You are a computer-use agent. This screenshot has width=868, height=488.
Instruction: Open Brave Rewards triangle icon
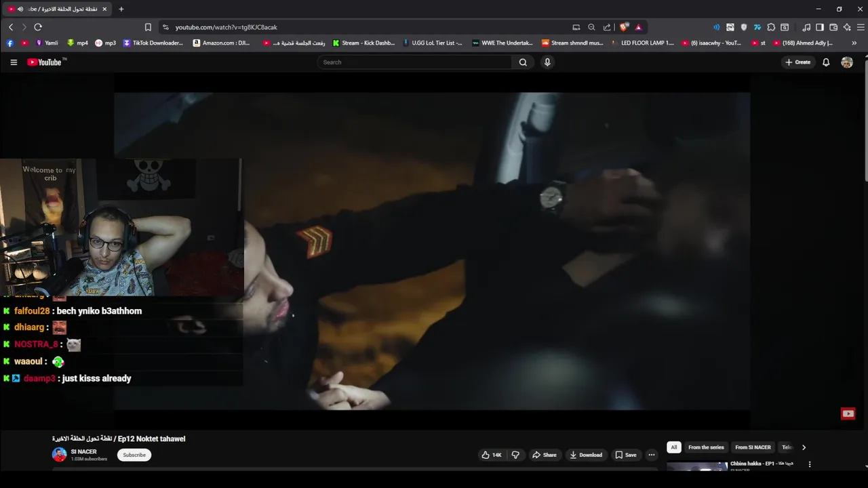coord(638,27)
